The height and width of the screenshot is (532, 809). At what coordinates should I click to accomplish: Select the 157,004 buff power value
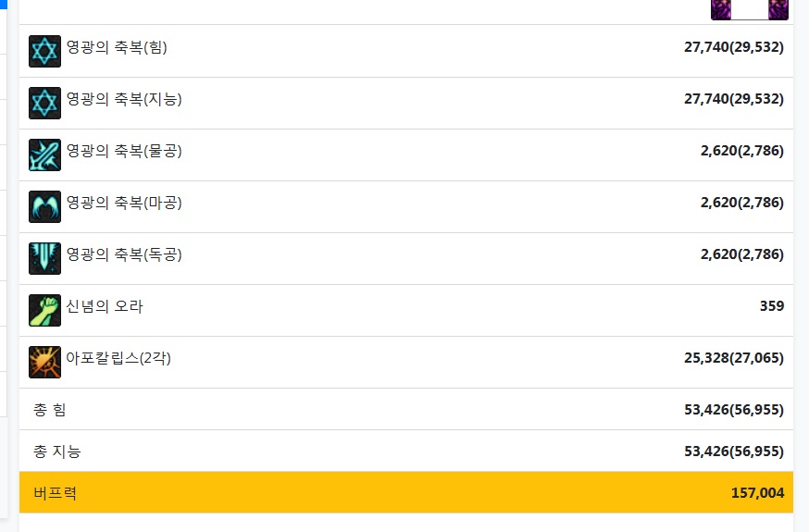click(757, 493)
